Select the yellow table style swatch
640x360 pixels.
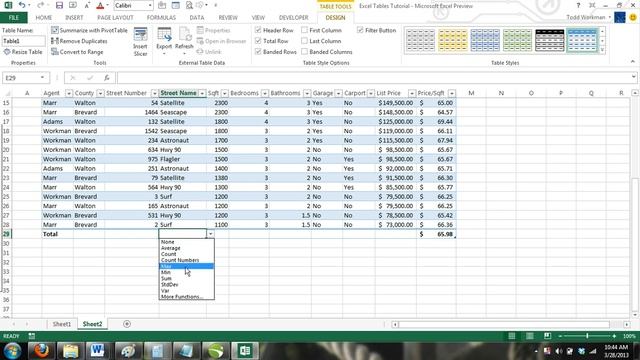(x=453, y=40)
